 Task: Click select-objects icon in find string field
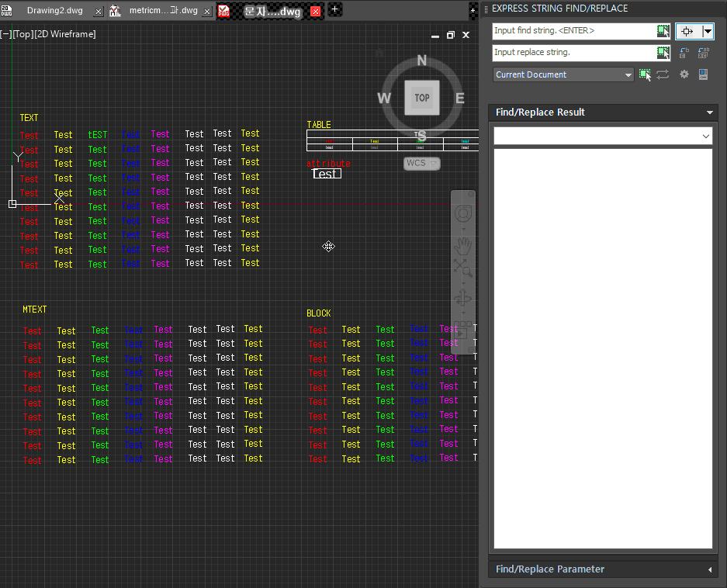(663, 31)
